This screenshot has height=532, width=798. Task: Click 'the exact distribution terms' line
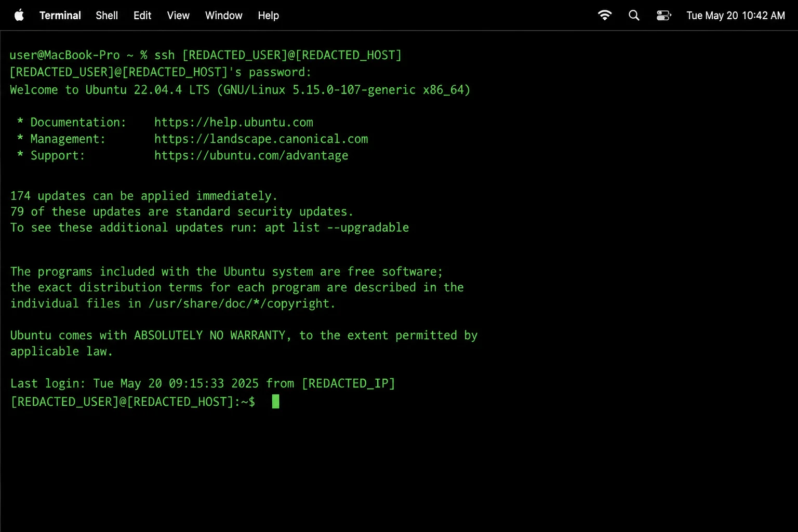(x=237, y=287)
